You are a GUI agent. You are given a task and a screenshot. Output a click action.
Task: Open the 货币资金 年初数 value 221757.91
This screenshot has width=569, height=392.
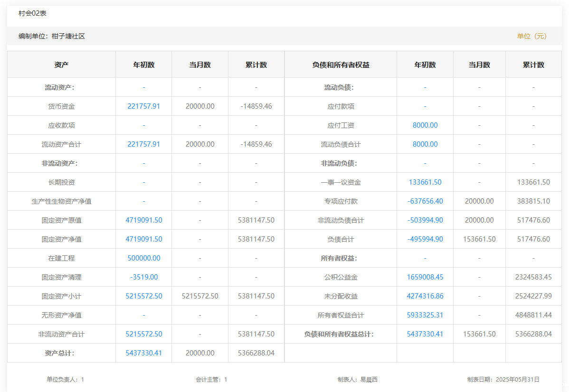pyautogui.click(x=143, y=106)
